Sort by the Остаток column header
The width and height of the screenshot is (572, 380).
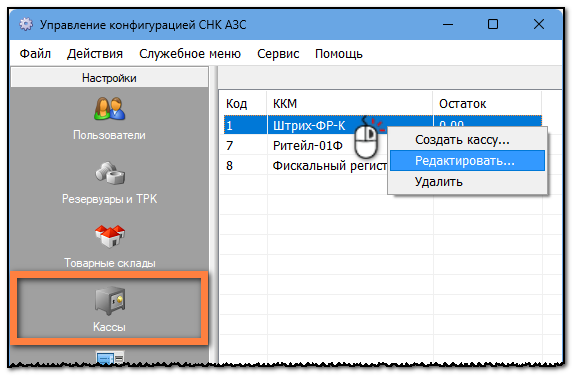click(487, 104)
